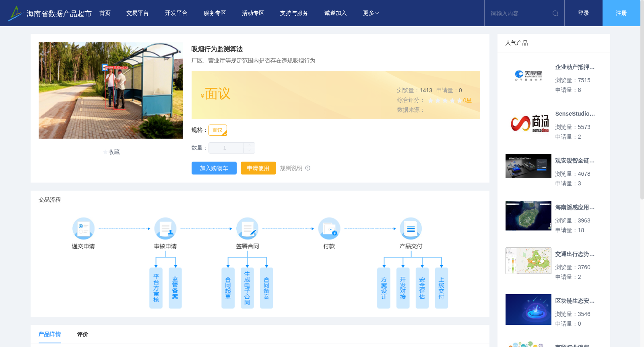Image resolution: width=644 pixels, height=347 pixels.
Task: Open the 活动专区 menu item
Action: click(253, 13)
